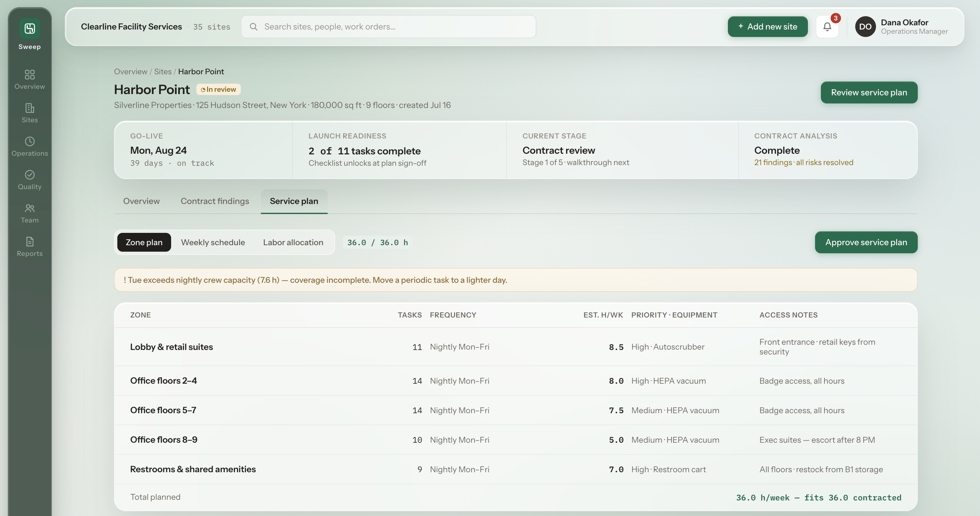Click PRIORITY · EQUIPMENT column header
The height and width of the screenshot is (516, 980).
click(674, 315)
